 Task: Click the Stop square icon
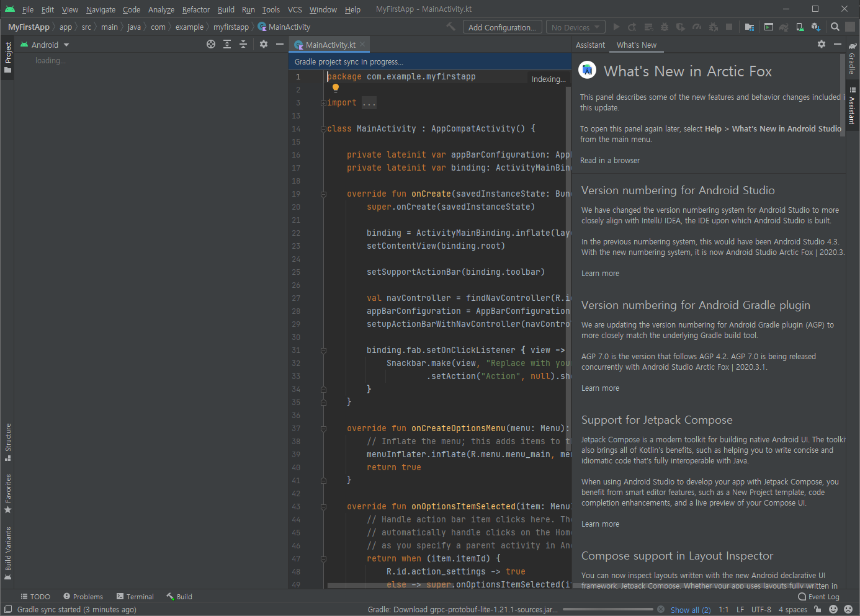[x=729, y=27]
